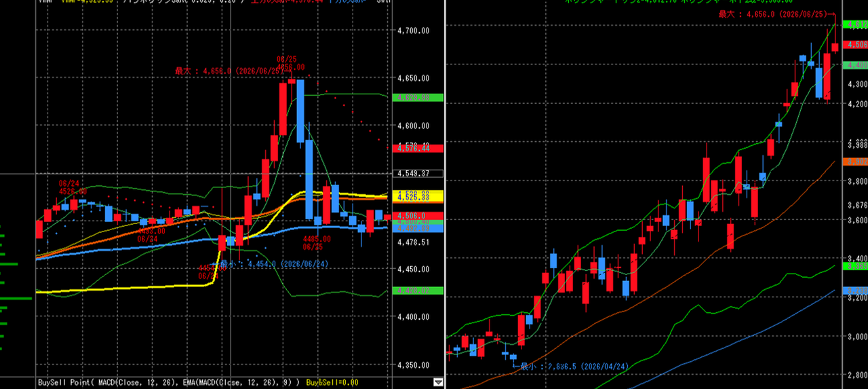Click the BuySell Point MACD indicator label
The width and height of the screenshot is (868, 389).
[168, 382]
